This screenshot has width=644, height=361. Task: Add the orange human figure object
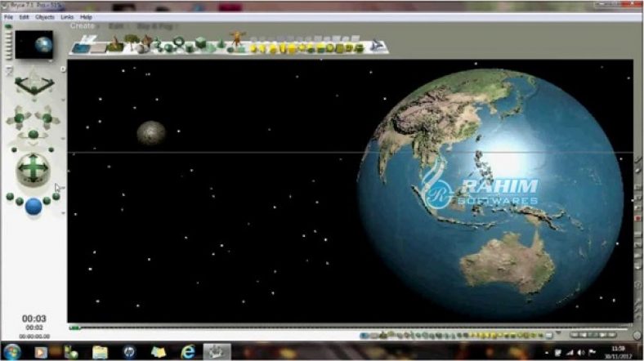pyautogui.click(x=236, y=38)
